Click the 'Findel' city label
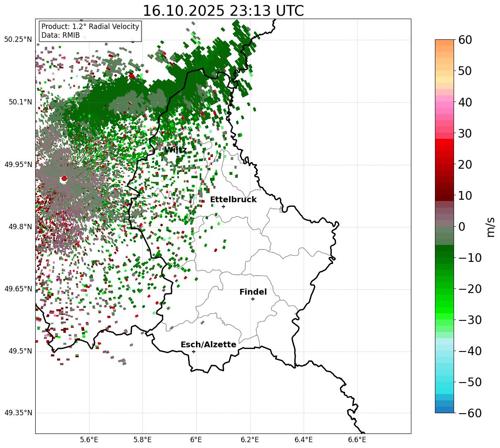This screenshot has height=448, width=500. point(253,292)
